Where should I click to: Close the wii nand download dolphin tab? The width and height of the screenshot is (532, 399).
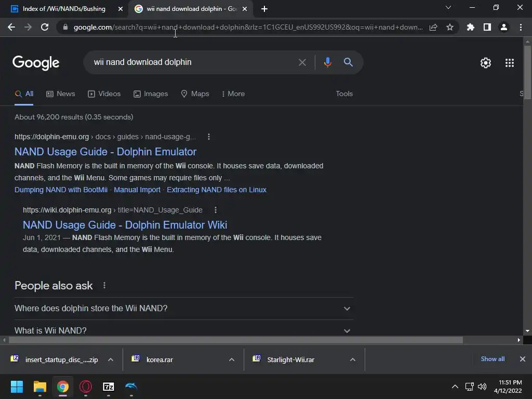pyautogui.click(x=245, y=9)
